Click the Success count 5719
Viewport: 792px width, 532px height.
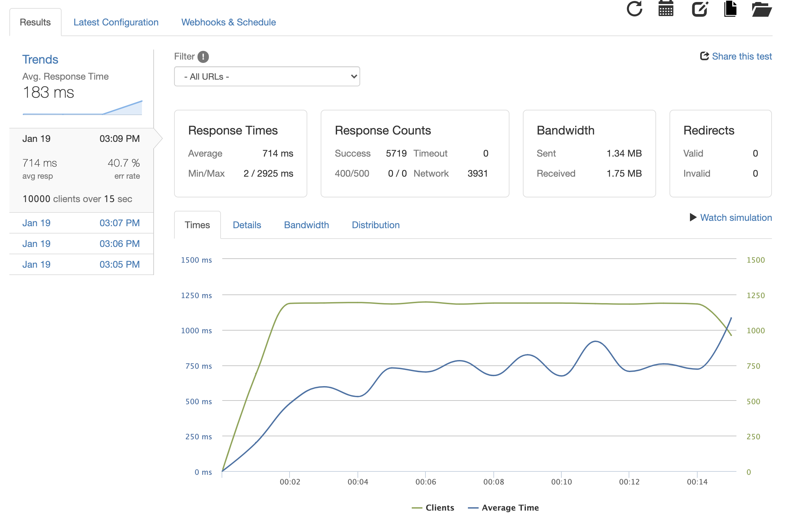click(396, 153)
